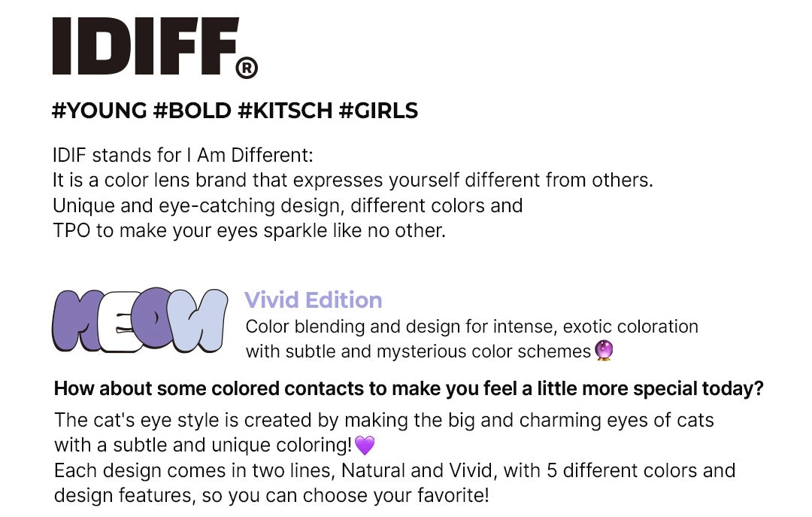Click the bold 'How about some colored contacts' question
Image resolution: width=812 pixels, height=517 pixels.
(x=408, y=388)
